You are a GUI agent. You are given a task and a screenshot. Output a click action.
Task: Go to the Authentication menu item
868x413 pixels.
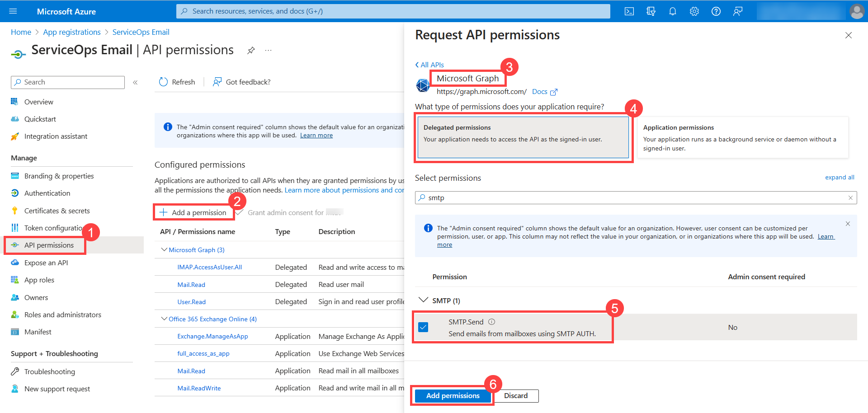47,193
